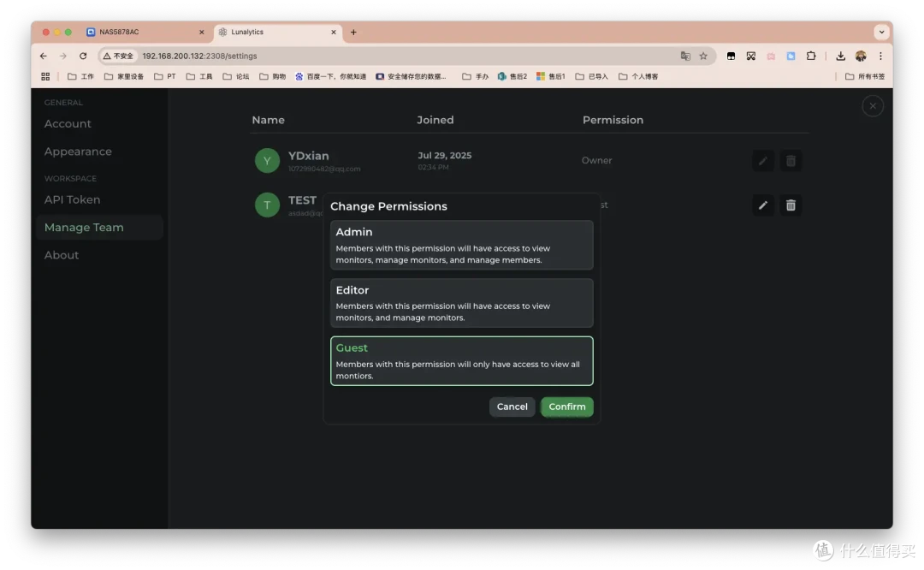Image resolution: width=924 pixels, height=570 pixels.
Task: Click the first dark extension icon in toolbar
Action: click(731, 56)
